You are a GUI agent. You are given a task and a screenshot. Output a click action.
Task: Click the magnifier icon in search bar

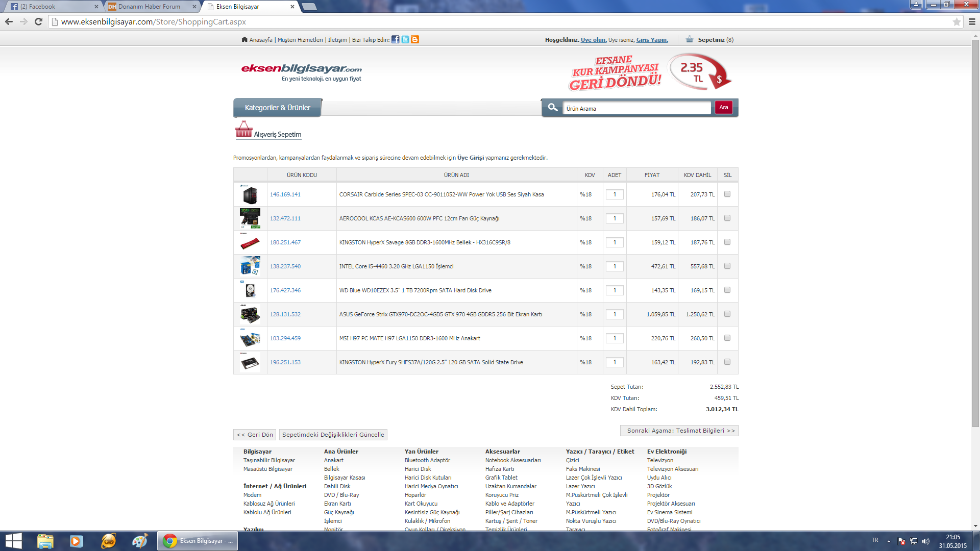(x=553, y=108)
